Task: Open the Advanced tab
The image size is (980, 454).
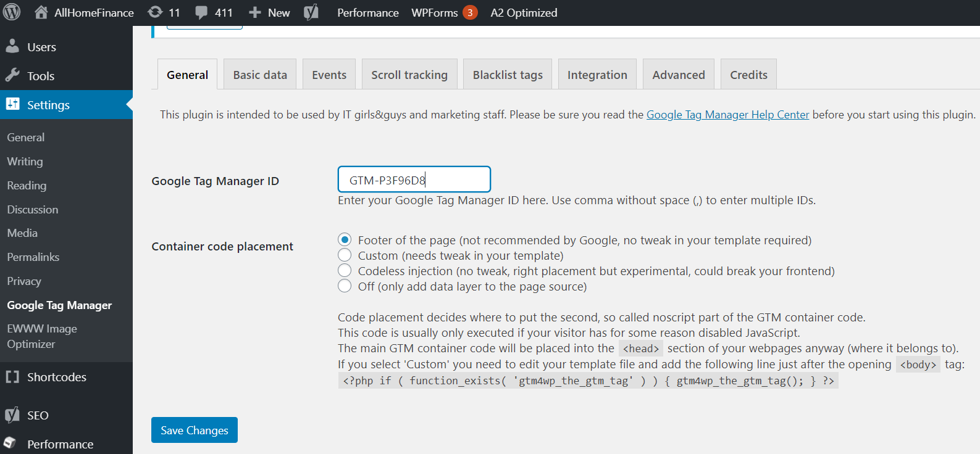Action: [x=679, y=75]
